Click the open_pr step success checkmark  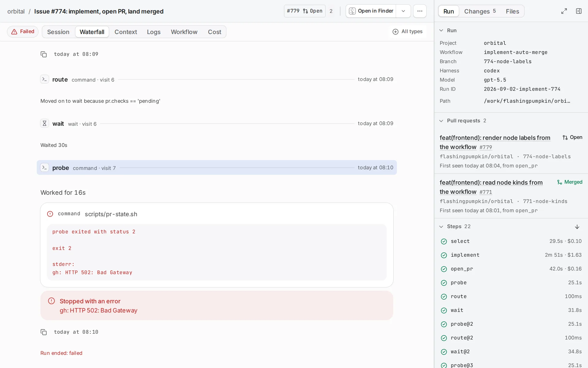[444, 269]
